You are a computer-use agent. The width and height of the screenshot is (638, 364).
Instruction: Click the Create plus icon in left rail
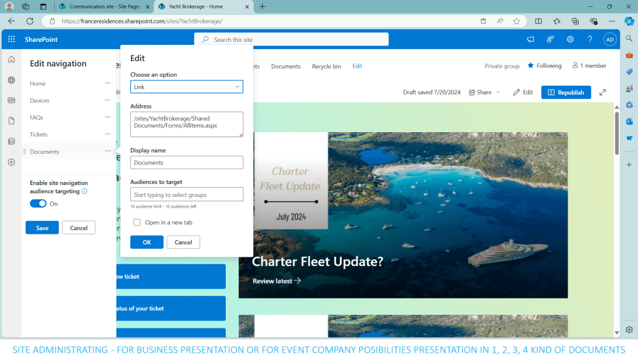point(11,162)
